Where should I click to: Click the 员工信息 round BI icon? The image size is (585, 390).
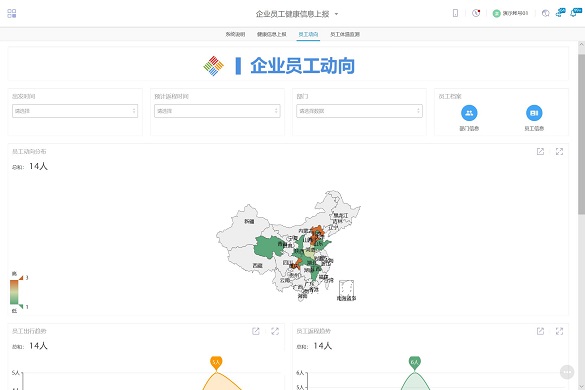(534, 113)
